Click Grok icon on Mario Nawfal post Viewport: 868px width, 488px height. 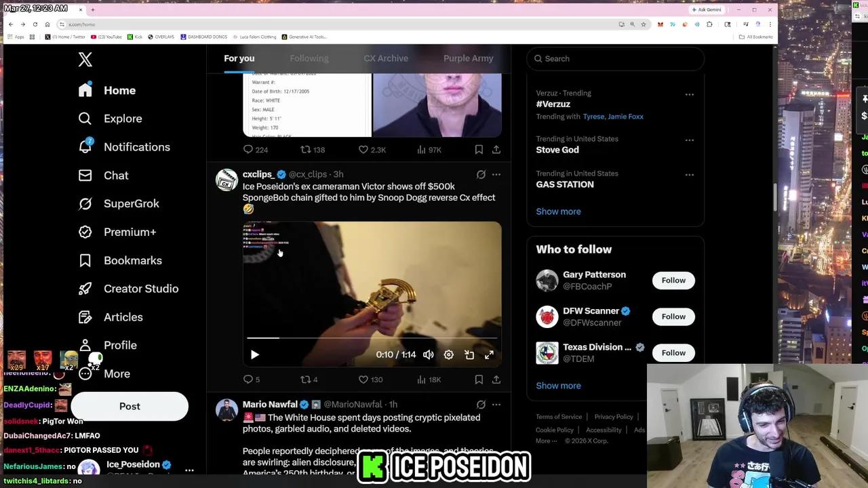click(481, 405)
